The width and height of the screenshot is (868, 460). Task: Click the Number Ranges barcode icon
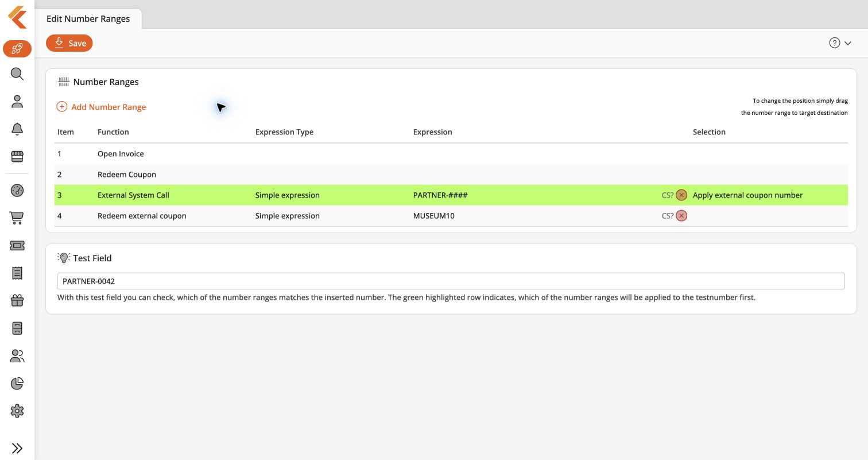64,82
